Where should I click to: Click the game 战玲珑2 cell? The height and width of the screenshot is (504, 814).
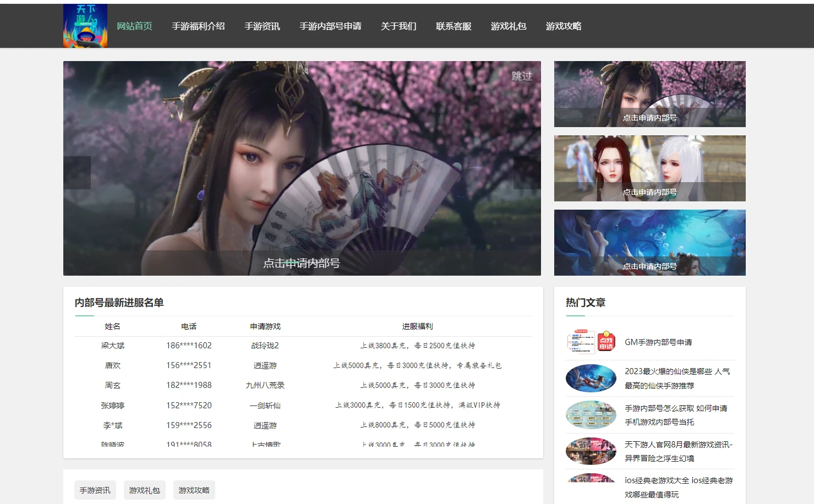point(265,346)
